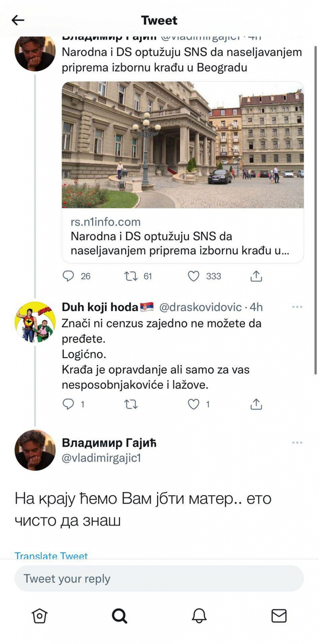
Task: Open Notifications bell tab
Action: (199, 616)
